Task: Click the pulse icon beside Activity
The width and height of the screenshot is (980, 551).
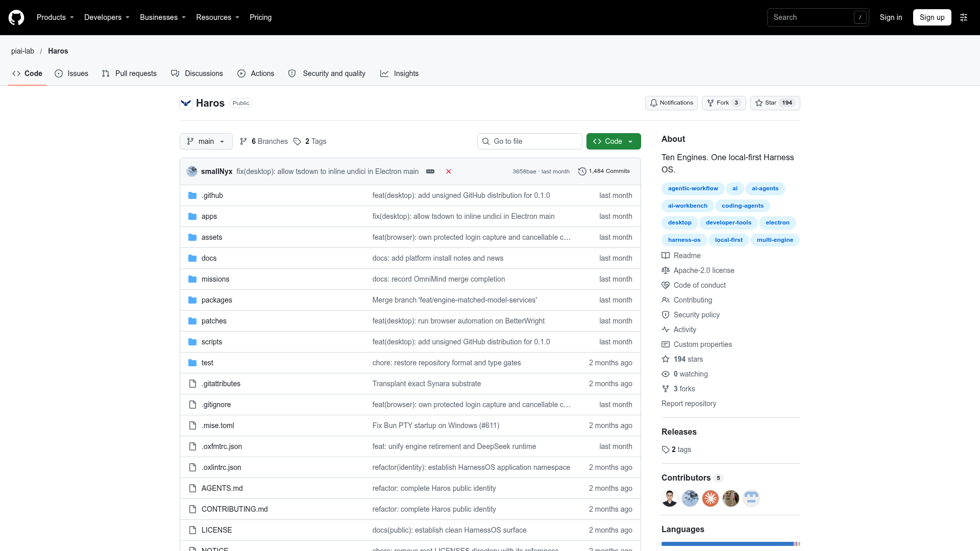Action: click(x=666, y=330)
